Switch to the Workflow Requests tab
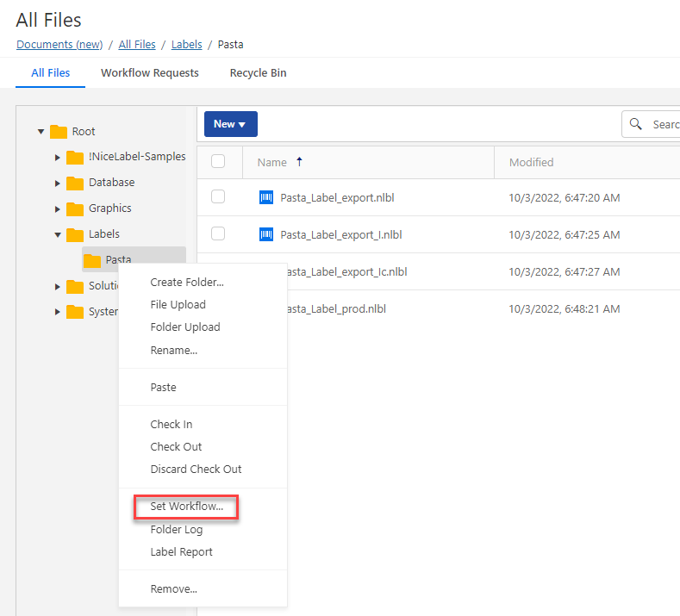 [150, 73]
